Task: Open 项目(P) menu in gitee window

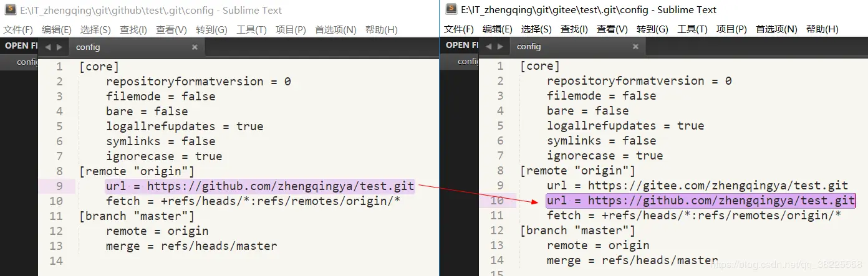Action: 731,29
